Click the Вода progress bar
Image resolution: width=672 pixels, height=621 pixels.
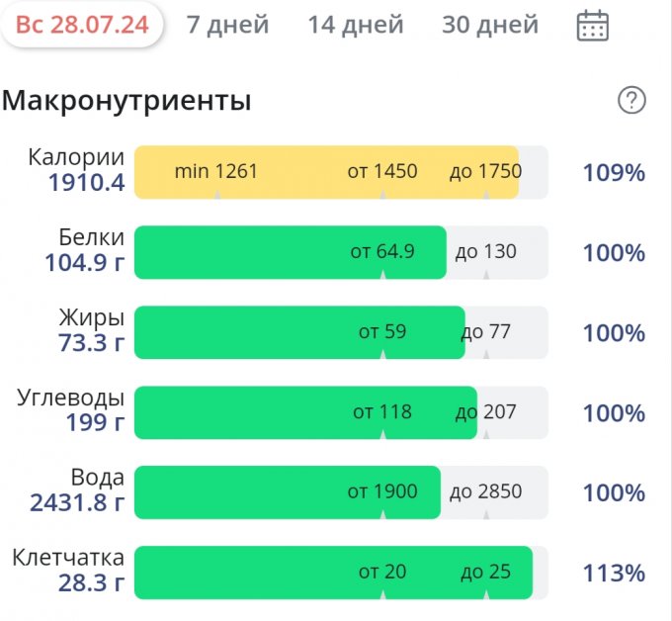pyautogui.click(x=287, y=492)
